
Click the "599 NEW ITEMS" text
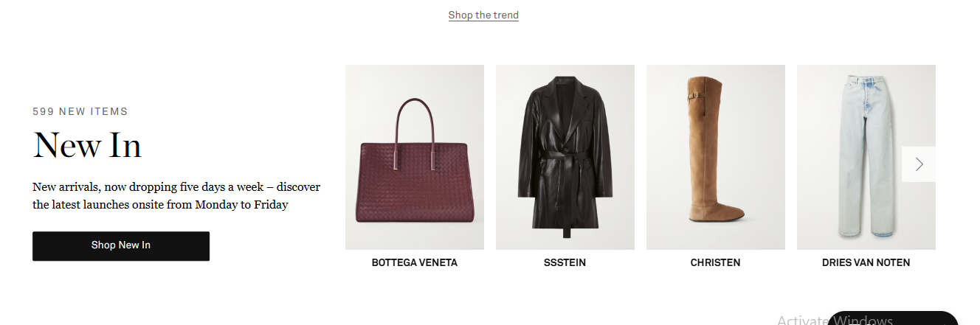coord(80,112)
